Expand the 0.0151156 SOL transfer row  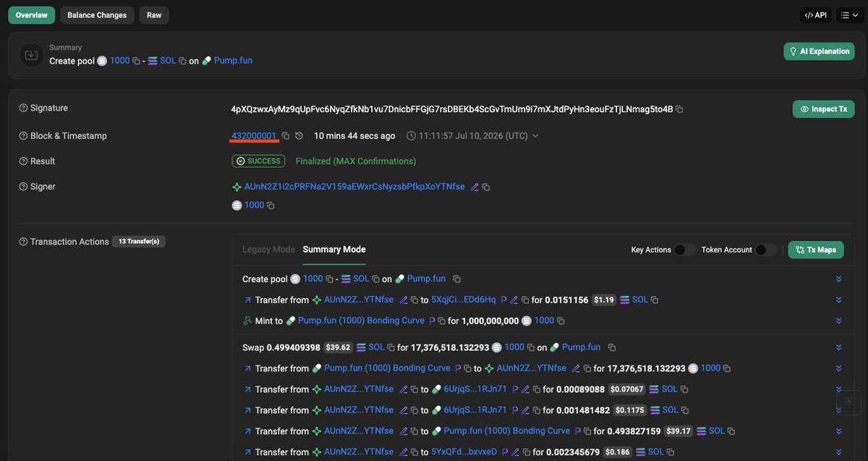(x=838, y=300)
